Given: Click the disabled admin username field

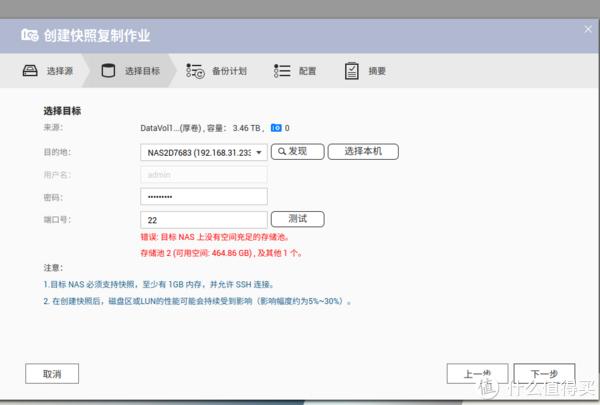Looking at the screenshot, I should (x=204, y=175).
